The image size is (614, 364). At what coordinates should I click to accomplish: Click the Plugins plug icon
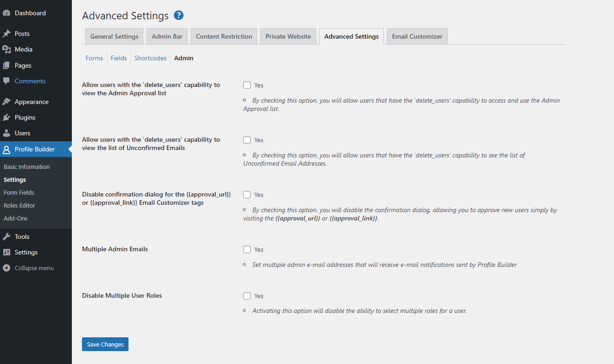click(x=6, y=117)
